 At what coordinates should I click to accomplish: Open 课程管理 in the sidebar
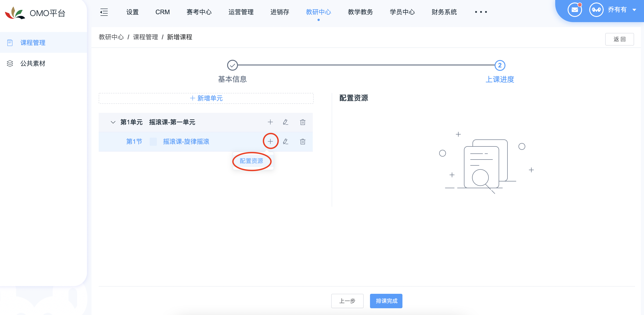pos(43,43)
